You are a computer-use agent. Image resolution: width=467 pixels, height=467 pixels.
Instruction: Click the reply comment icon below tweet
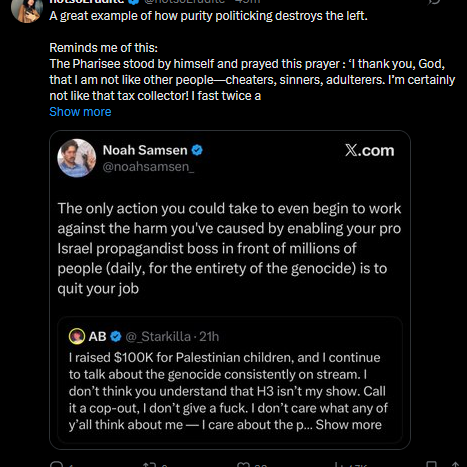57,464
